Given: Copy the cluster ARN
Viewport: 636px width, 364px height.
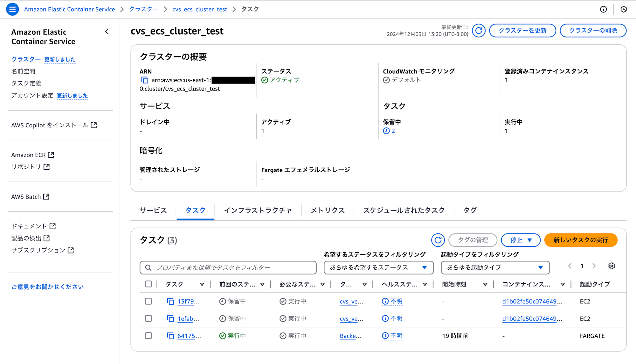Looking at the screenshot, I should (x=144, y=80).
